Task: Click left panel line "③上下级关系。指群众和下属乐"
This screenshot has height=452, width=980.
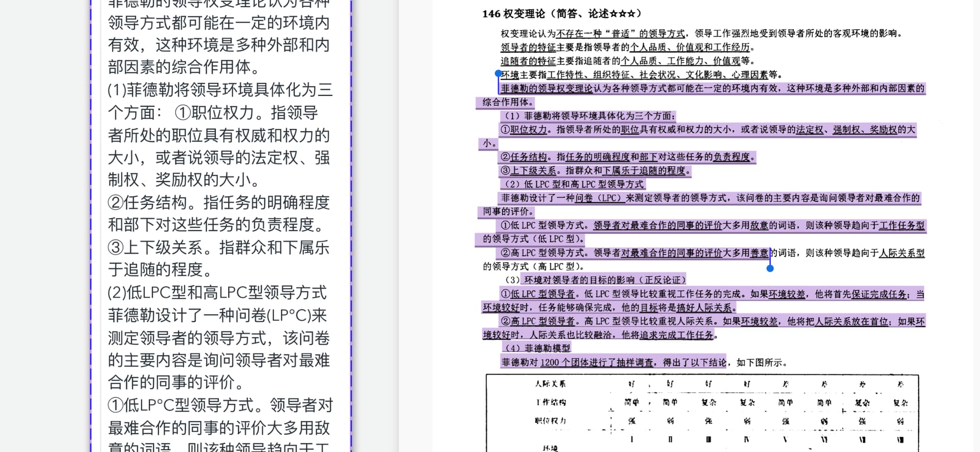Action: (x=218, y=248)
